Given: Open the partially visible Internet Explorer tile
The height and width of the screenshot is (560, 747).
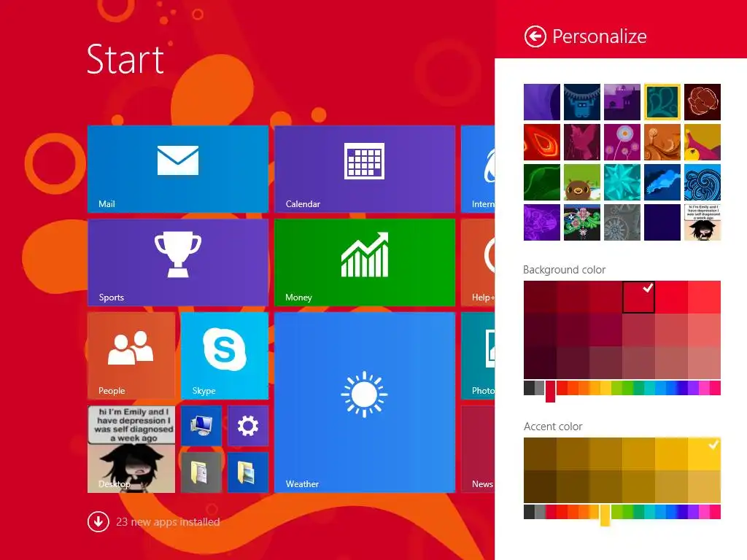Looking at the screenshot, I should coord(478,168).
